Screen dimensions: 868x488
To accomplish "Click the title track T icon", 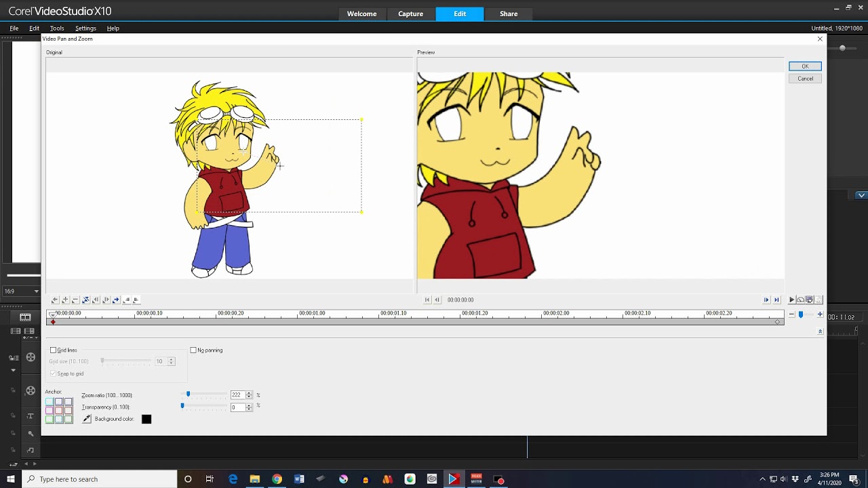I will point(31,415).
